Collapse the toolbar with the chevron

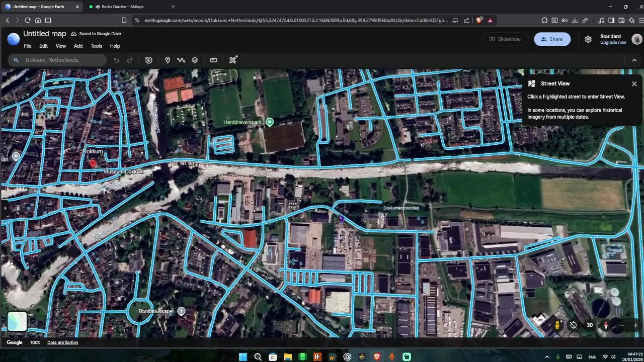click(634, 60)
